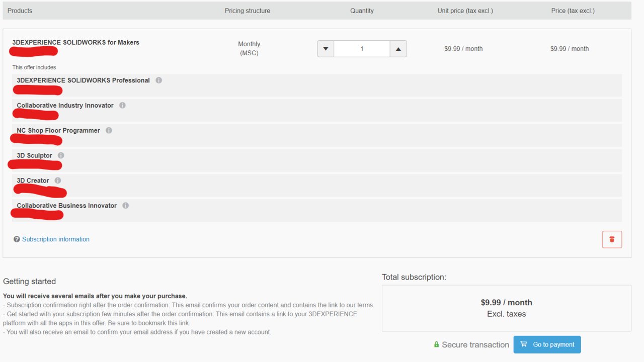Click the Excl. taxes text
644x362 pixels.
coord(506,314)
